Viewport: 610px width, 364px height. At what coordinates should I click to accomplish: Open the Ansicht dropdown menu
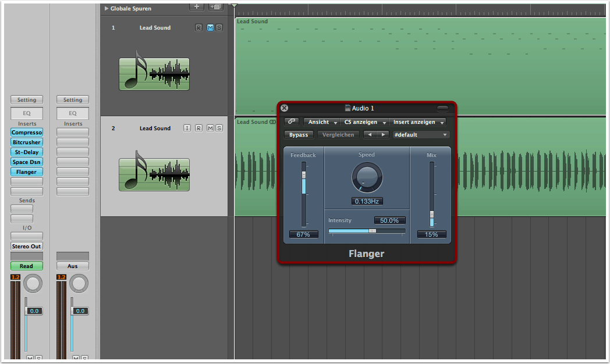[x=322, y=122]
